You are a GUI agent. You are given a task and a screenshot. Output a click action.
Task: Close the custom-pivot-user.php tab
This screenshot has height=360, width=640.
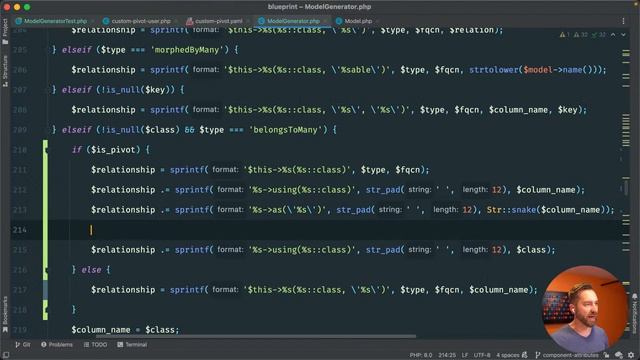176,21
